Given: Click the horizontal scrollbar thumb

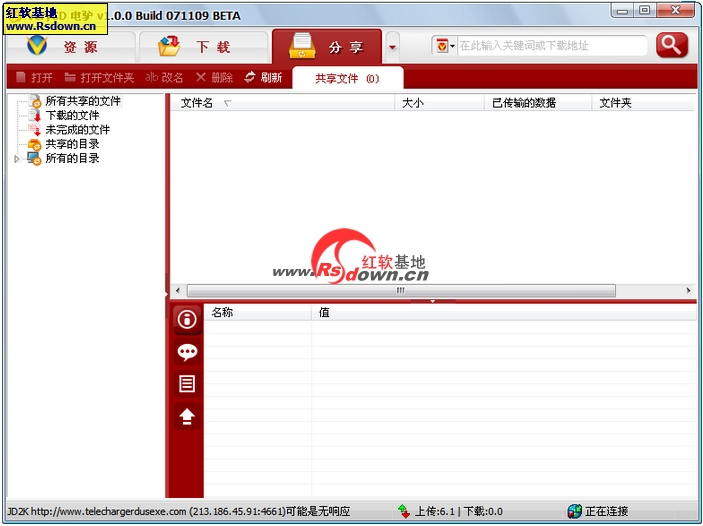Looking at the screenshot, I should click(401, 291).
